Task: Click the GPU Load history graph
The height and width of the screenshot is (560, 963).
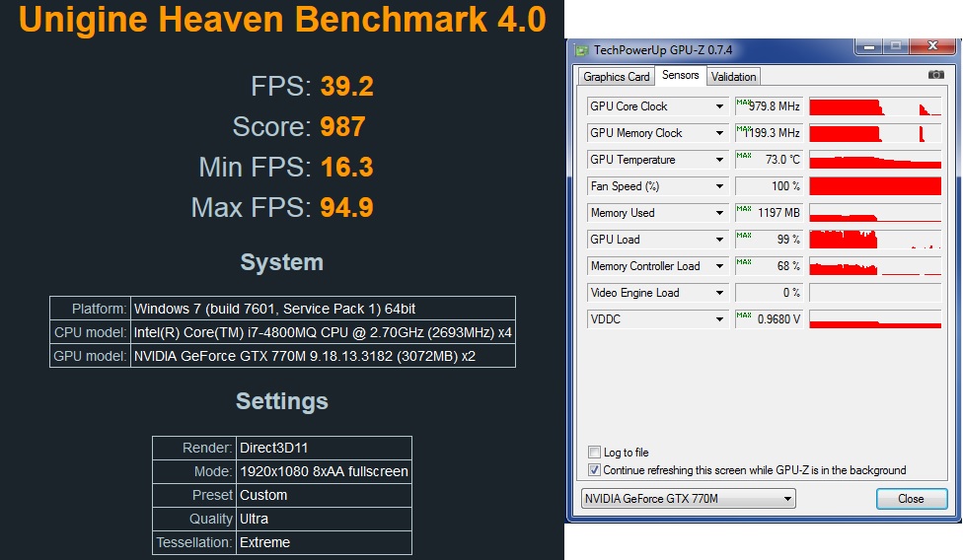Action: 875,240
